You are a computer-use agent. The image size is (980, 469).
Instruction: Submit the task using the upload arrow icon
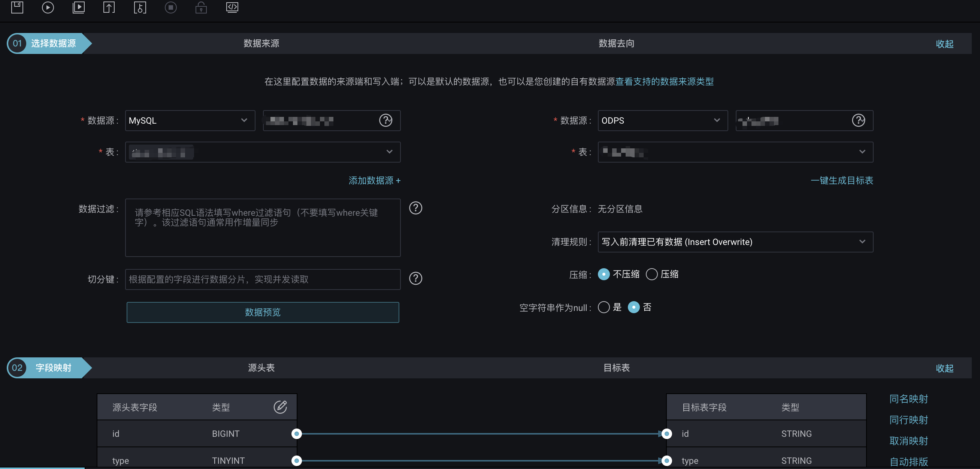pyautogui.click(x=109, y=7)
